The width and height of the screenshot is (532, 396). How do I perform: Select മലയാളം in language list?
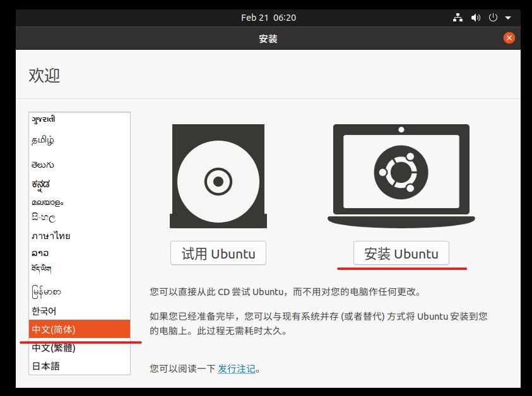tap(80, 202)
